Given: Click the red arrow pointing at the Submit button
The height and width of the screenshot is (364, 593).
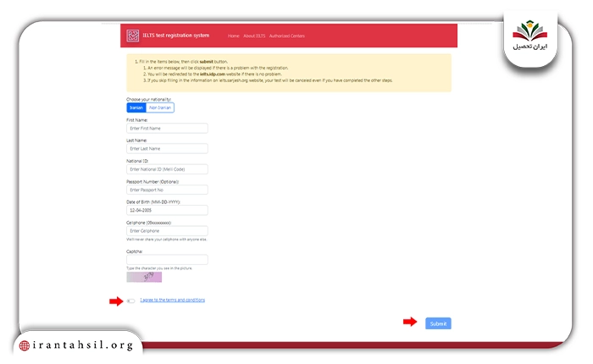Looking at the screenshot, I should coord(409,322).
